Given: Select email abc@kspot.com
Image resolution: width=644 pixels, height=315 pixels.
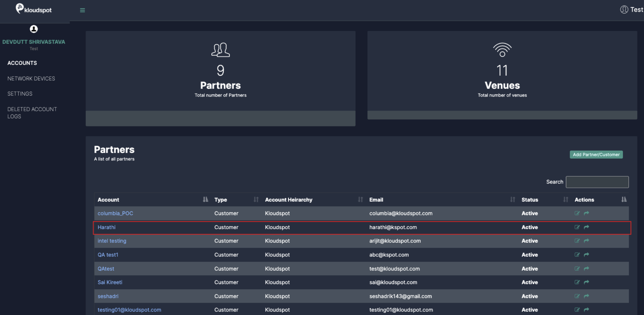Looking at the screenshot, I should [389, 255].
